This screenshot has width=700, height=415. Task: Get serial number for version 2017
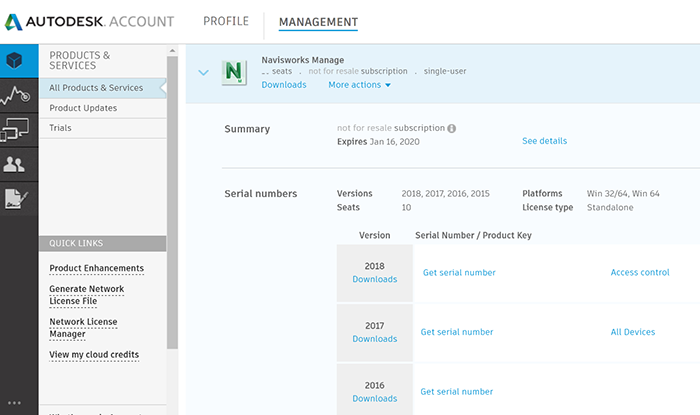tap(457, 332)
